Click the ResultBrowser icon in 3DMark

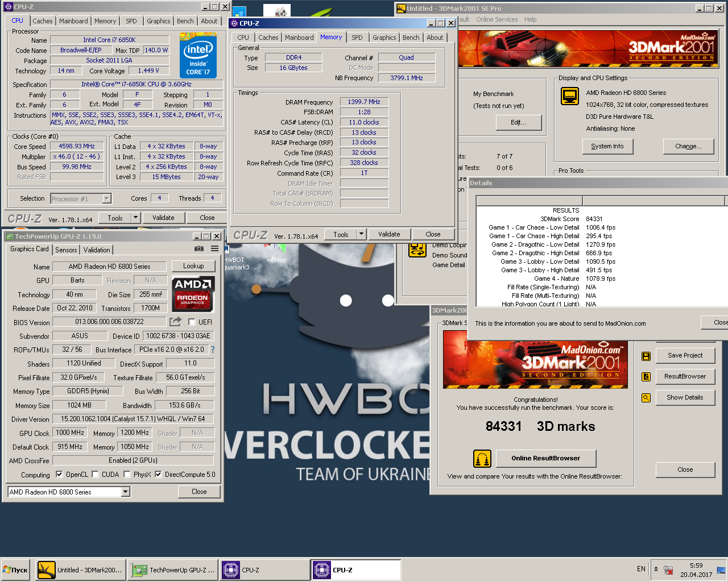point(646,376)
